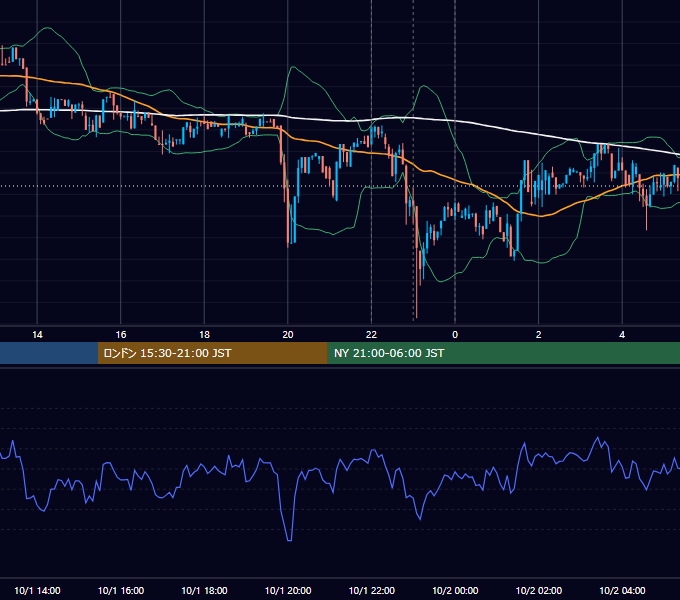Screen dimensions: 680x600
Task: Click the 10/2 04:00 date label
Action: click(622, 590)
